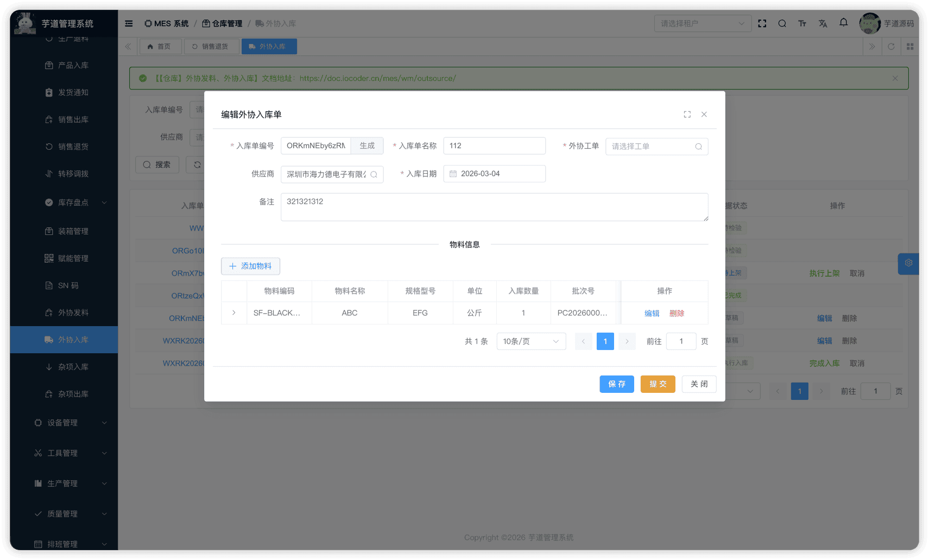
Task: Click the orange 提交 submit button
Action: (x=658, y=384)
